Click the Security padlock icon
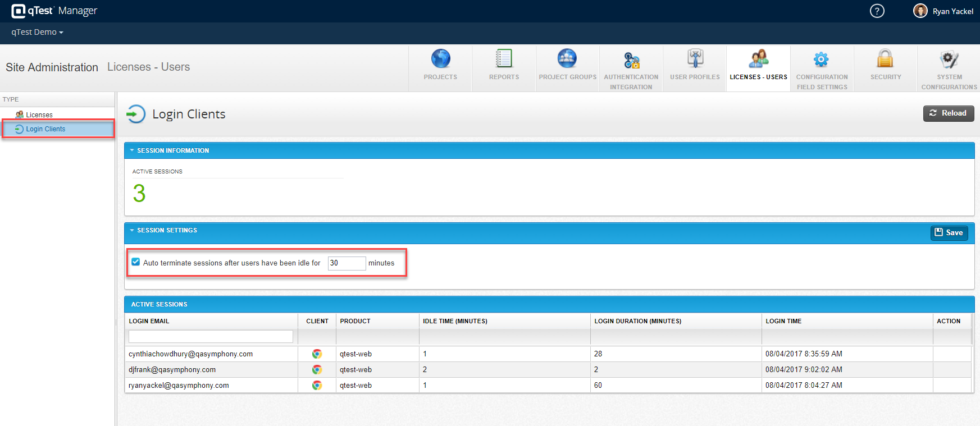This screenshot has width=980, height=426. tap(885, 59)
